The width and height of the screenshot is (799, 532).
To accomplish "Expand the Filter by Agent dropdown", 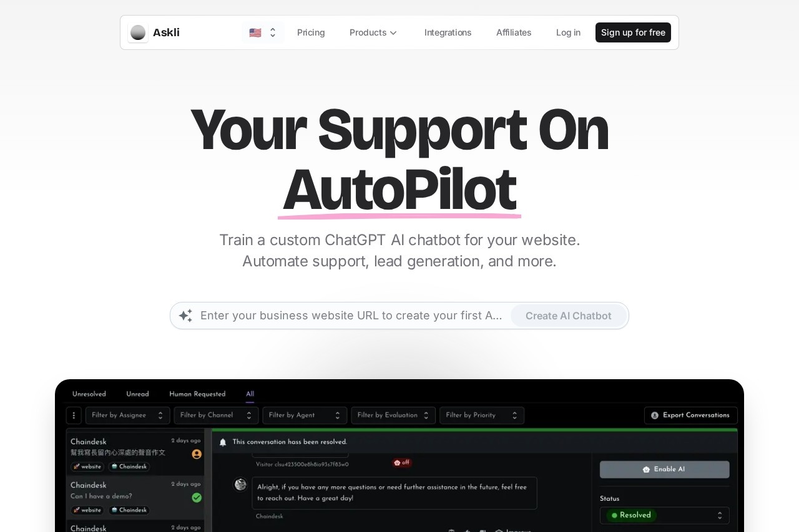I will 305,415.
